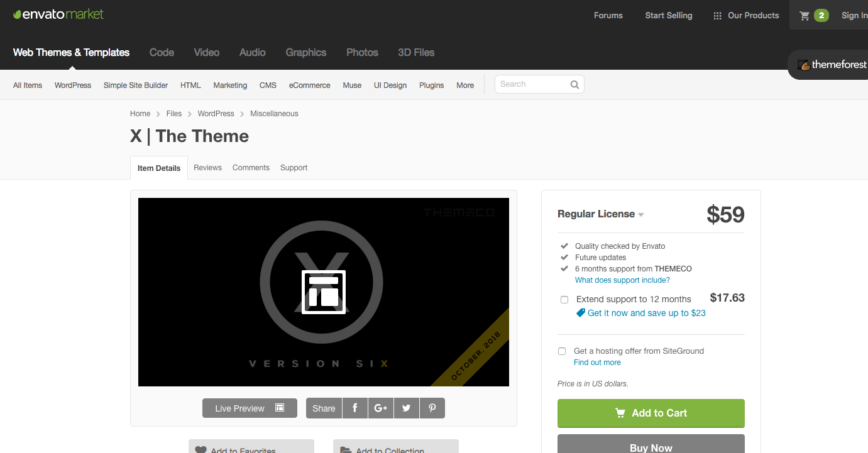Open the Find out more link

pos(597,363)
